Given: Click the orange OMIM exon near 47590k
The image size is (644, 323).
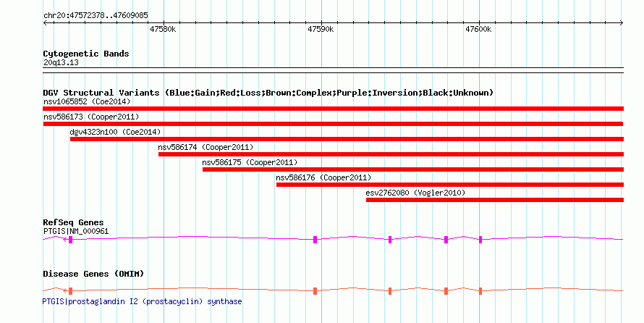Looking at the screenshot, I should 315,291.
